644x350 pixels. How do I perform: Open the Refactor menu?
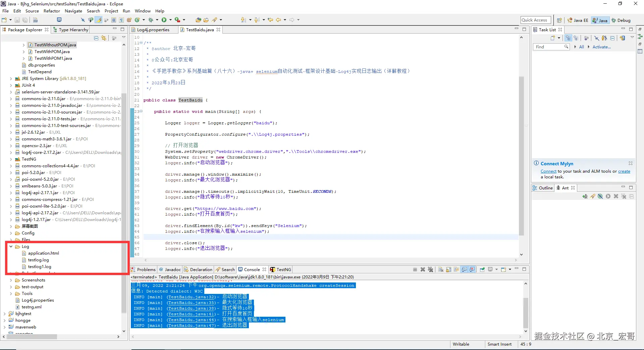[52, 11]
